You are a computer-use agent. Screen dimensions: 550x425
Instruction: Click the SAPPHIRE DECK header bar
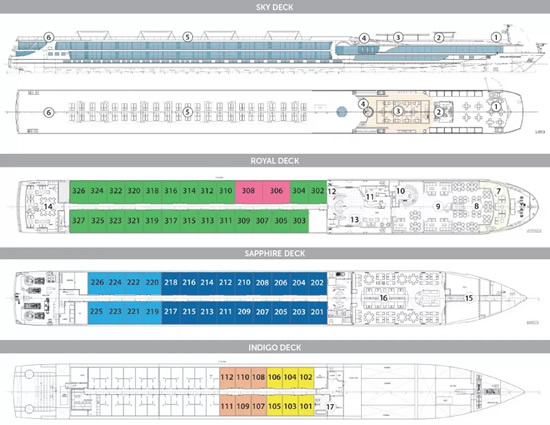point(275,254)
